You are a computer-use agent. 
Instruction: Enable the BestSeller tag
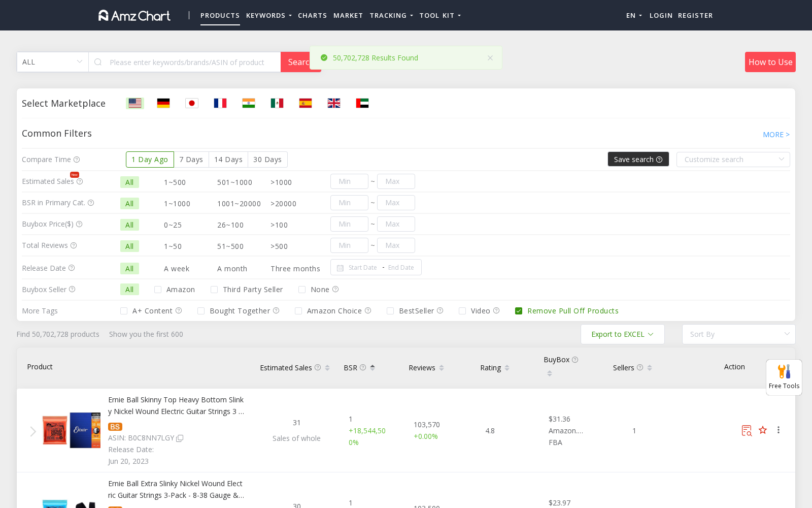390,311
